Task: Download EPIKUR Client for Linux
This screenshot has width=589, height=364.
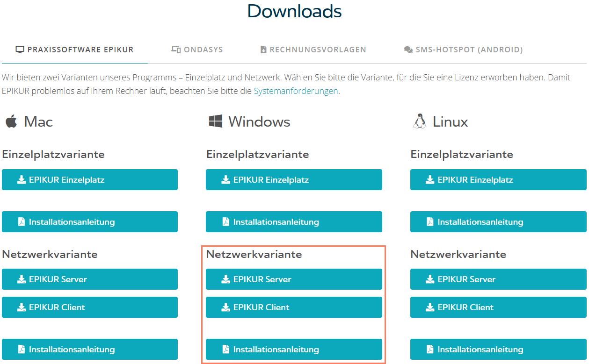Action: point(498,307)
